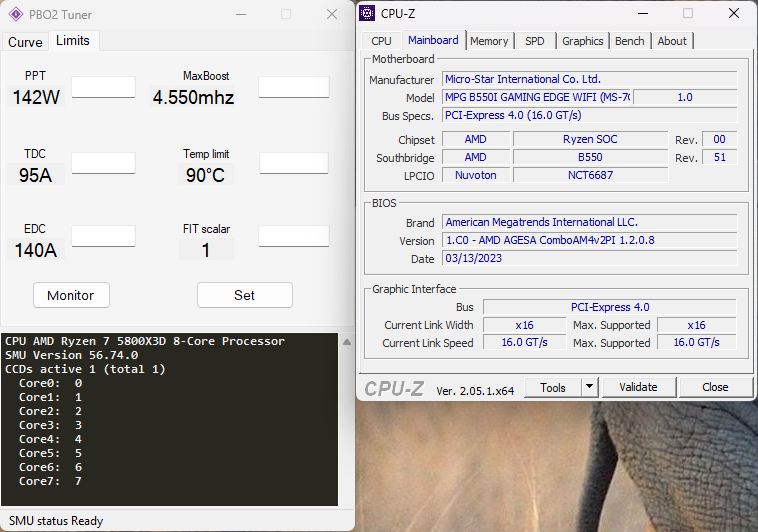758x532 pixels.
Task: Click the PBO2 Tuner diamond app icon
Action: [16, 15]
